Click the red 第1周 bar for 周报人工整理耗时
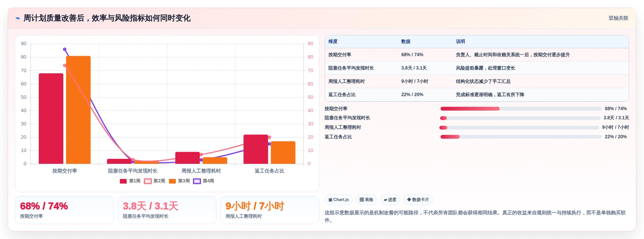This screenshot has width=644, height=239. point(188,158)
